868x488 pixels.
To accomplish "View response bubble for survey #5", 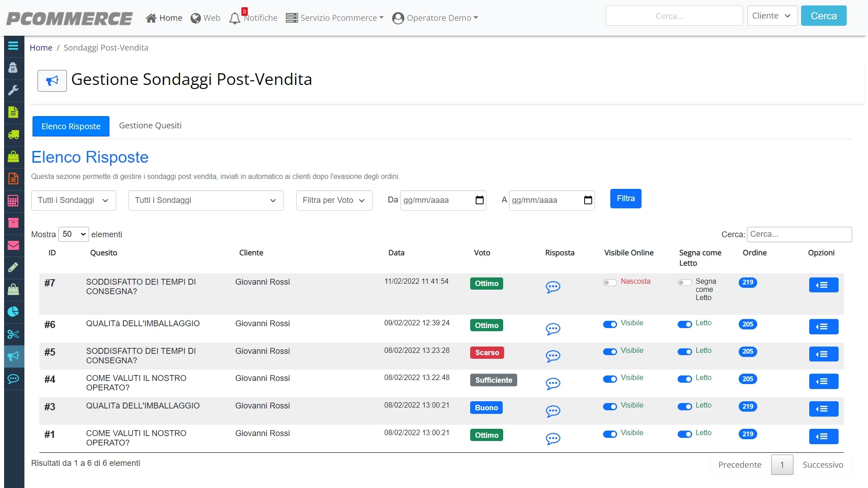I will tap(553, 356).
